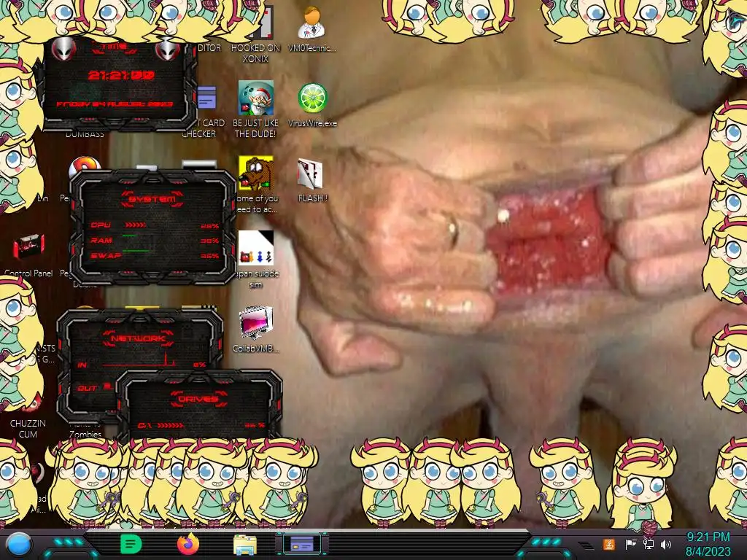Image resolution: width=747 pixels, height=560 pixels.
Task: Launch Firefox from the taskbar
Action: (x=188, y=544)
